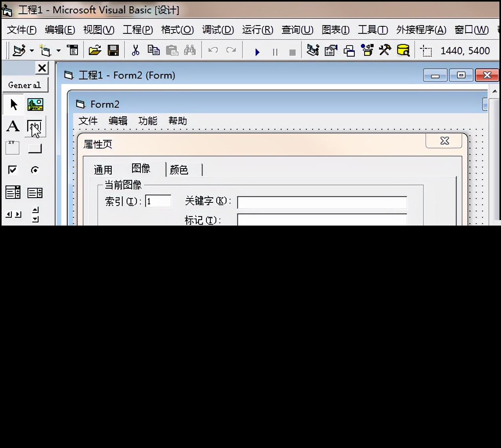Select the Frame tool in the toolbox
501x448 pixels.
[x=13, y=148]
